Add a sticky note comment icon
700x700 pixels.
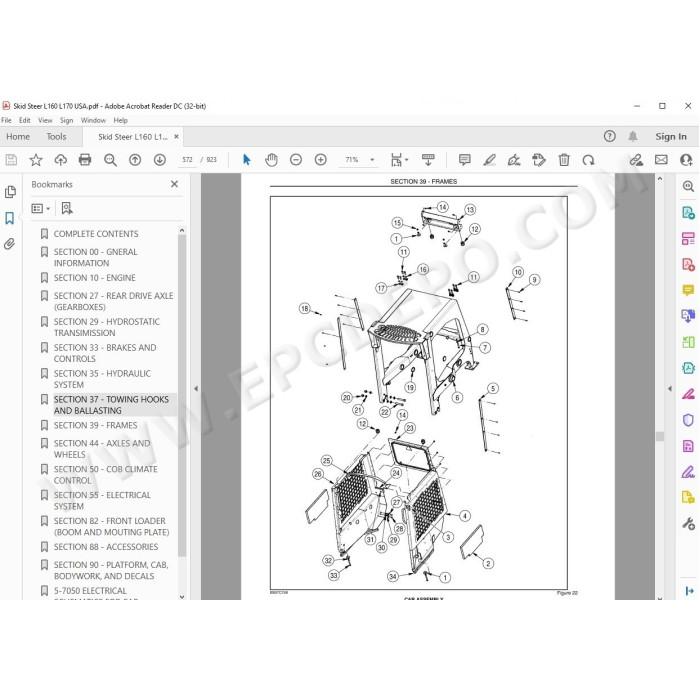[x=465, y=159]
